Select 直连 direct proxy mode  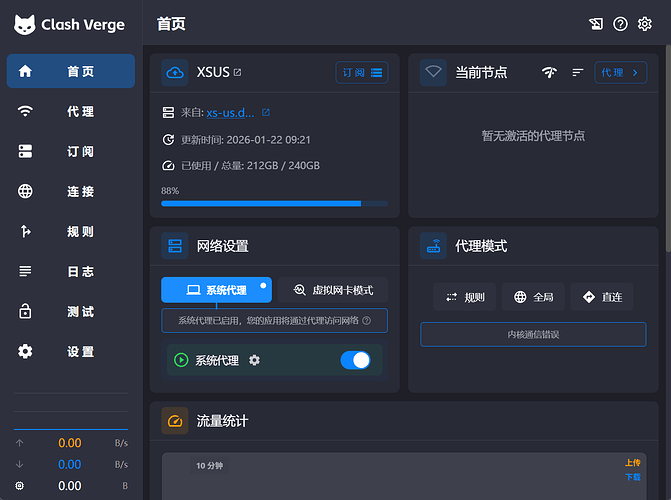click(602, 297)
